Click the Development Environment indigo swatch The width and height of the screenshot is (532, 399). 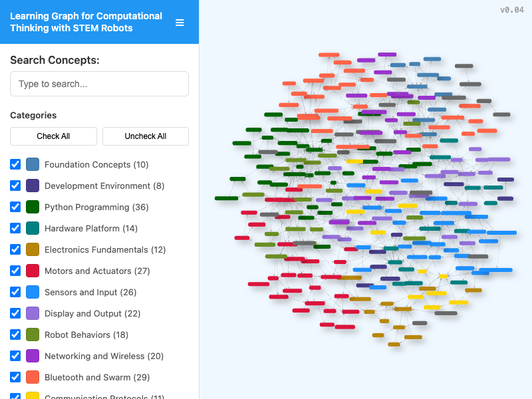click(x=33, y=186)
